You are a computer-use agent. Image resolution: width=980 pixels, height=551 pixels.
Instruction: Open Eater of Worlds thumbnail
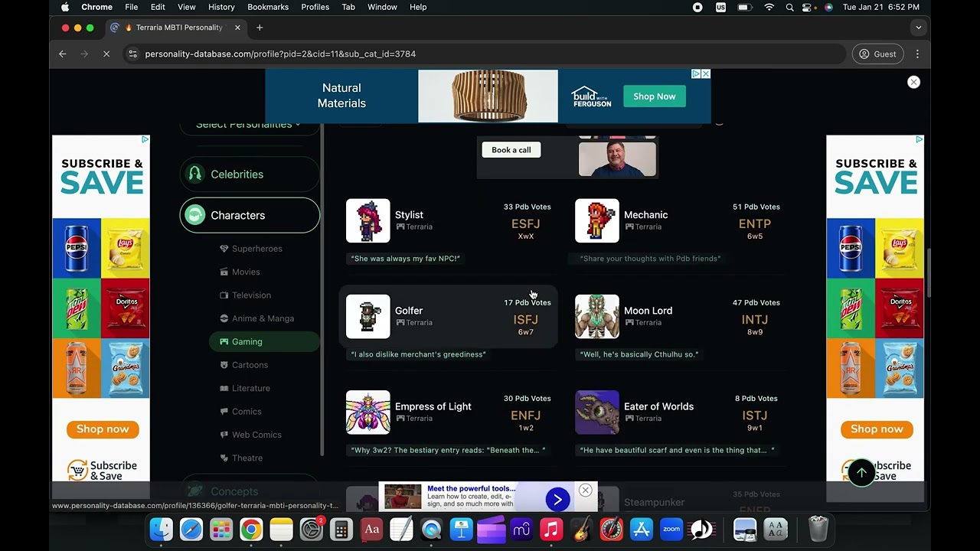pyautogui.click(x=597, y=412)
